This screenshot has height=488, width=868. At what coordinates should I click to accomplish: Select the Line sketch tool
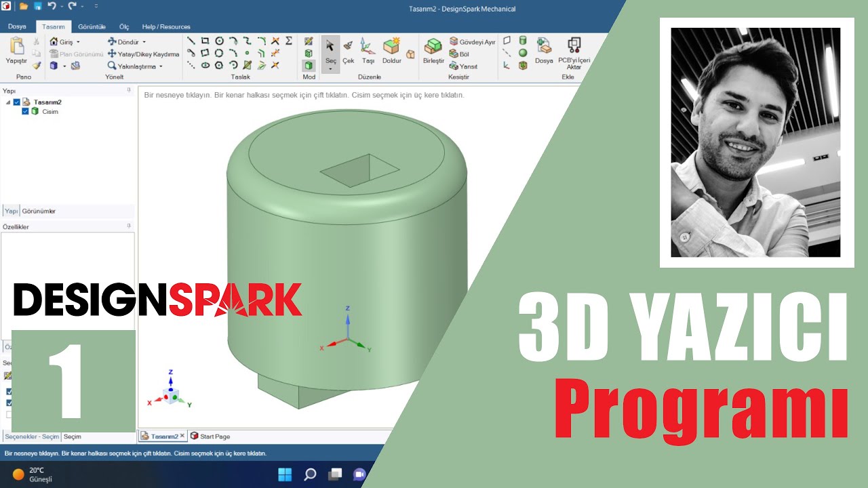click(x=191, y=41)
